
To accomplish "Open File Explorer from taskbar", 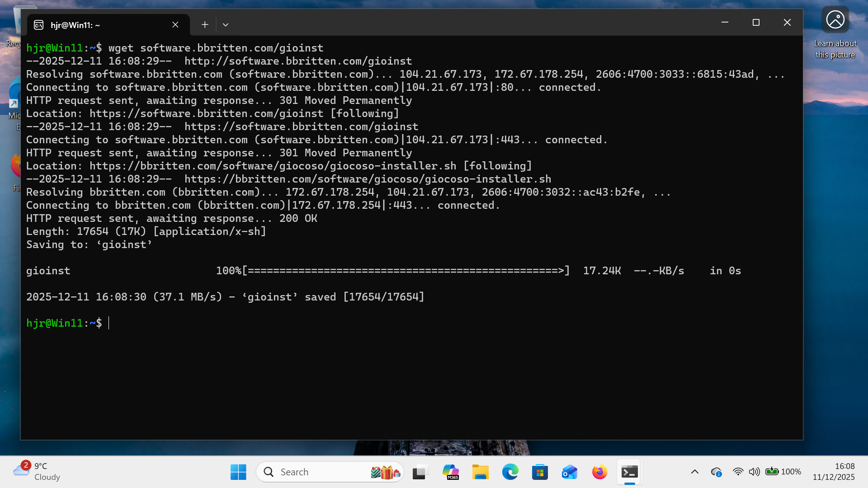I will 480,472.
